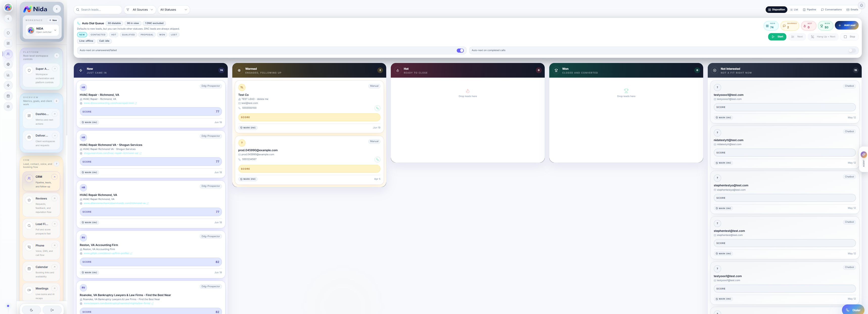Toggle the QUALIFIED status filter chip

pyautogui.click(x=128, y=35)
